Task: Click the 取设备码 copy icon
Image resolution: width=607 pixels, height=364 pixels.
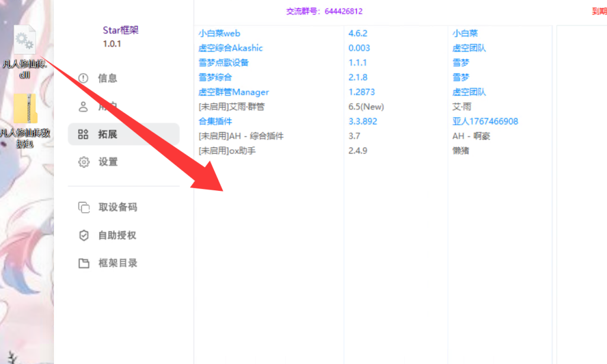Action: point(84,207)
